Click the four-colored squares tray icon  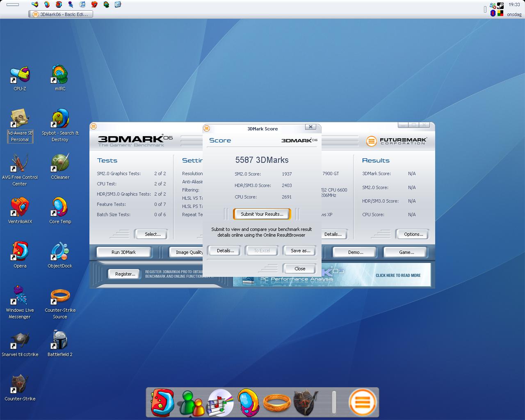[x=500, y=13]
